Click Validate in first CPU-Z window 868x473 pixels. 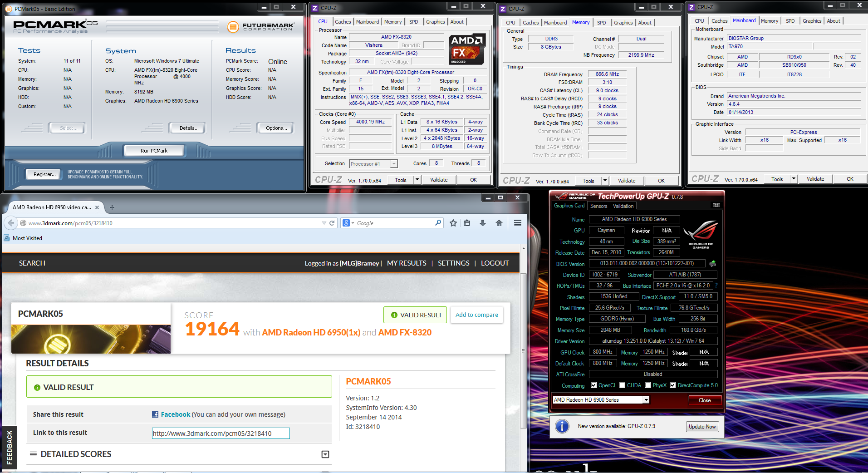click(439, 180)
